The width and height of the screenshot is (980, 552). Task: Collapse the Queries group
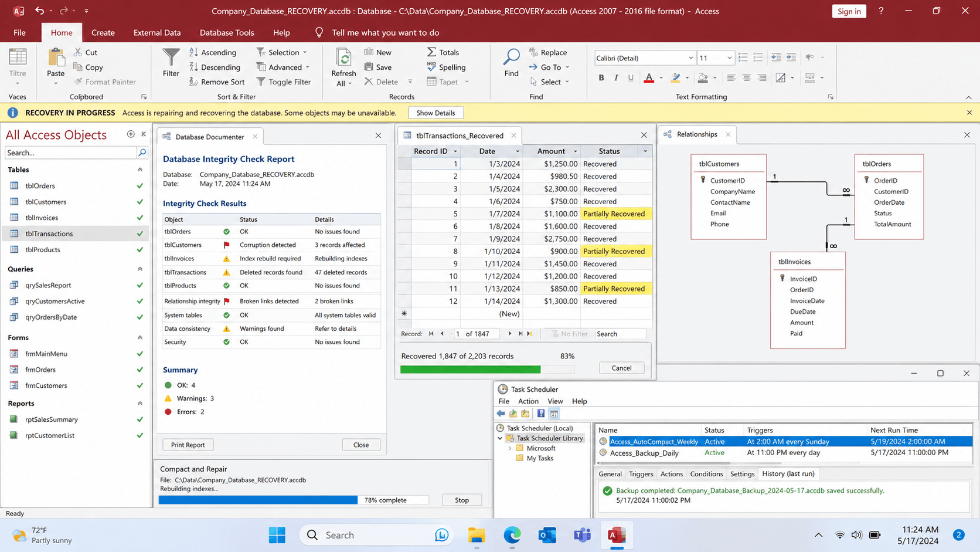[139, 269]
